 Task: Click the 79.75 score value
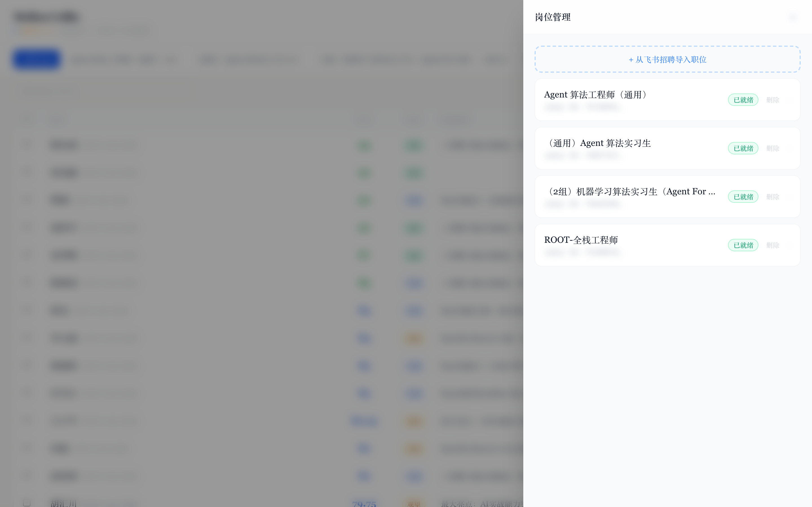(364, 504)
